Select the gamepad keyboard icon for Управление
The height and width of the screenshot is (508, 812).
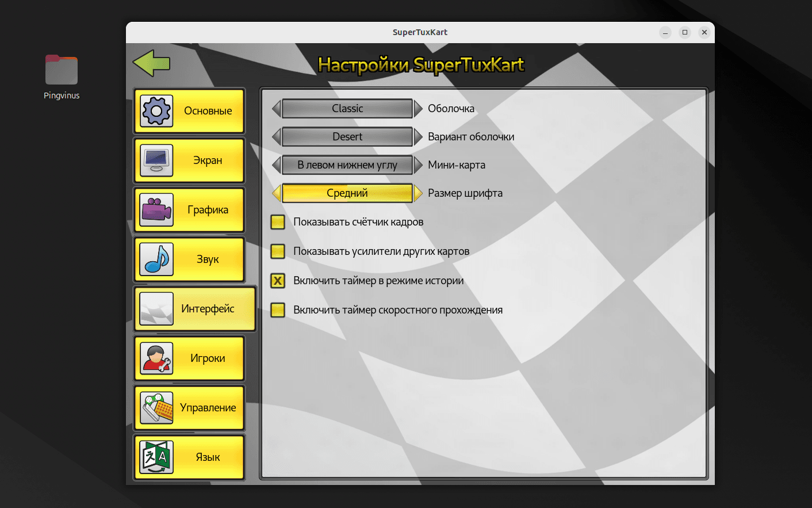(156, 408)
